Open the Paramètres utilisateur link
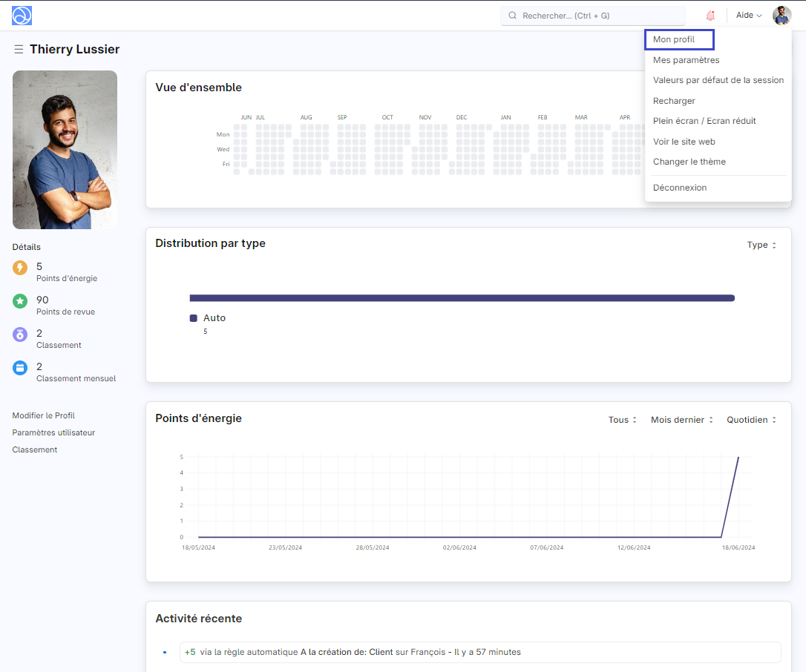This screenshot has height=672, width=806. (53, 432)
